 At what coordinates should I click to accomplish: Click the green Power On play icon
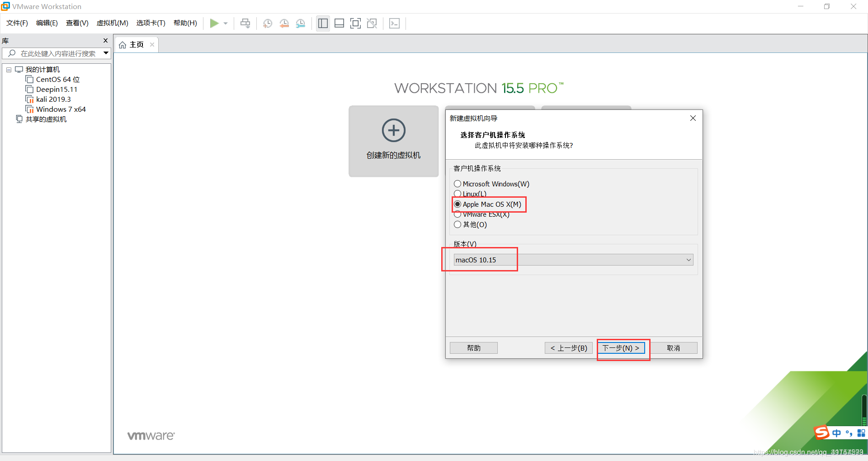[214, 23]
